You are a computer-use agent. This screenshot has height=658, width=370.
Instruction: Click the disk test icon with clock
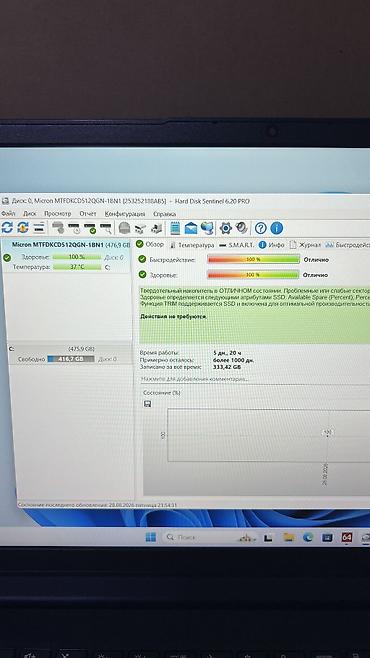(74, 228)
